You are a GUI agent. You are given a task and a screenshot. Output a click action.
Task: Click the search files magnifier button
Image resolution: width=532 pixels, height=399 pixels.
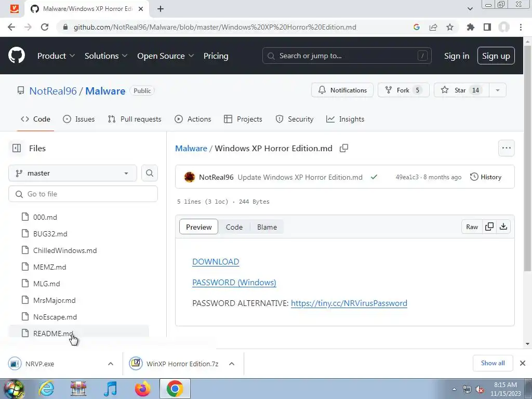[x=150, y=173]
